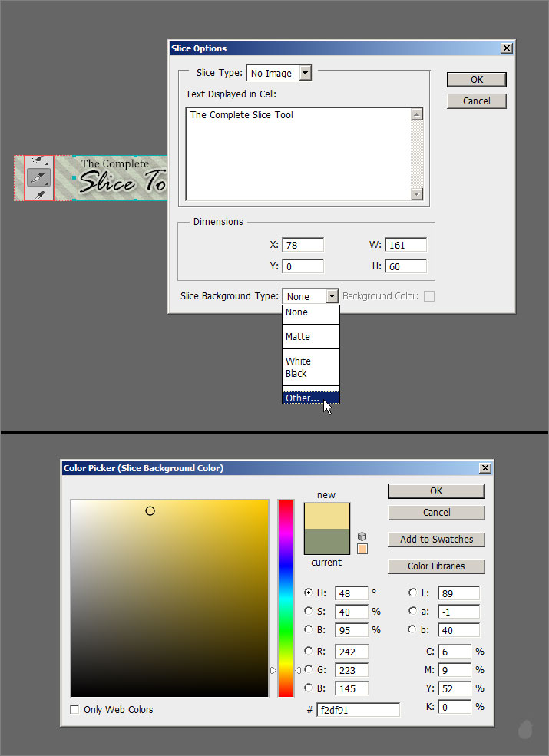This screenshot has height=756, width=549.
Task: Select the S saturation radio button
Action: tap(309, 612)
